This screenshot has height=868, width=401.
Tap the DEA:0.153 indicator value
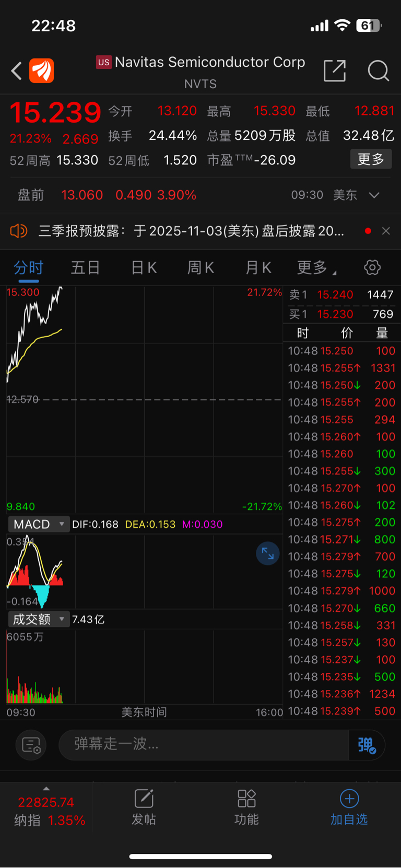[x=150, y=524]
